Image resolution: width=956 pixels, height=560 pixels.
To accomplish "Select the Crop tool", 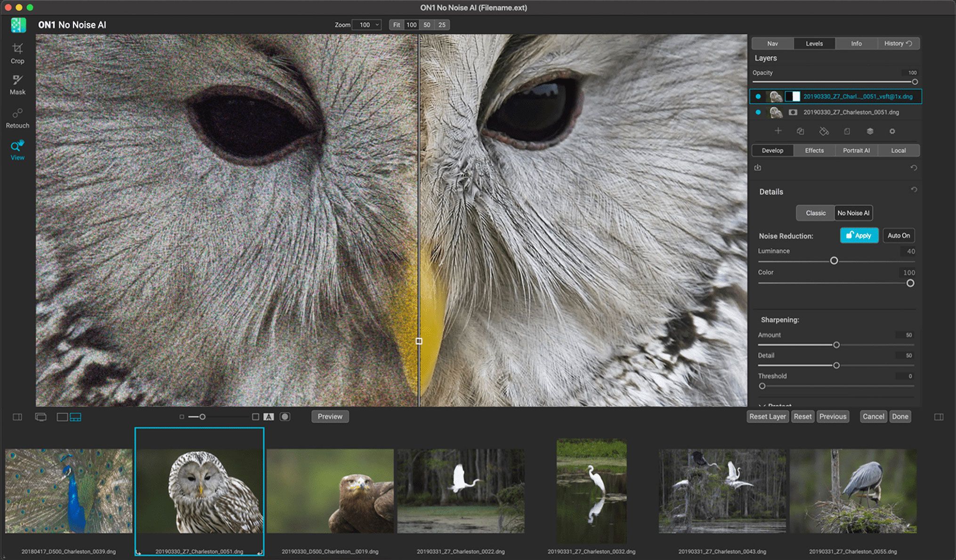I will [x=17, y=52].
